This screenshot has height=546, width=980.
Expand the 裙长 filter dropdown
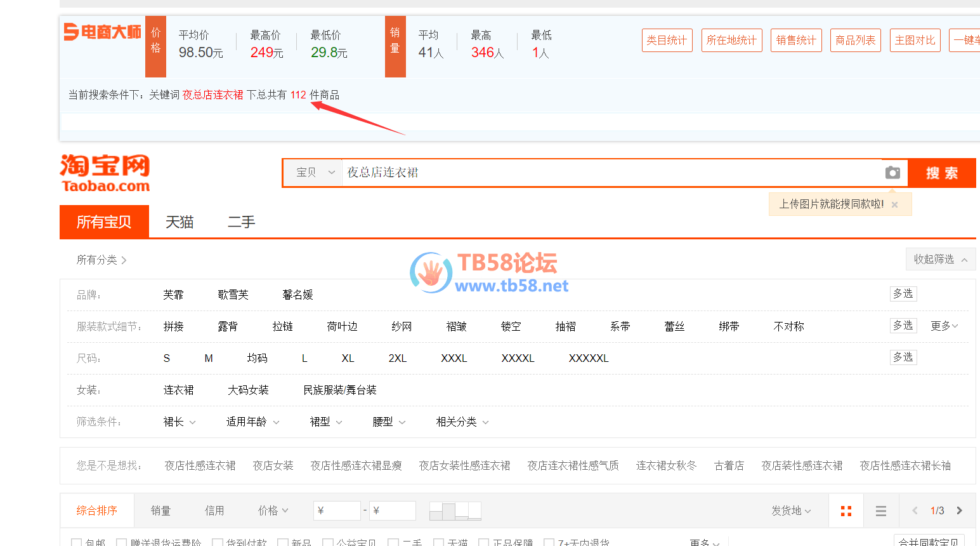coord(180,422)
